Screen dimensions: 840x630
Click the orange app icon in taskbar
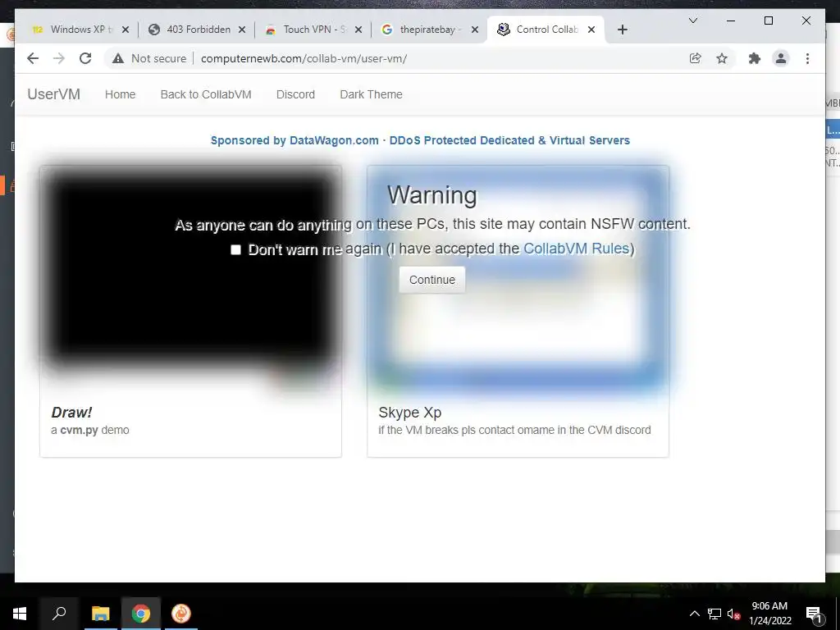181,614
